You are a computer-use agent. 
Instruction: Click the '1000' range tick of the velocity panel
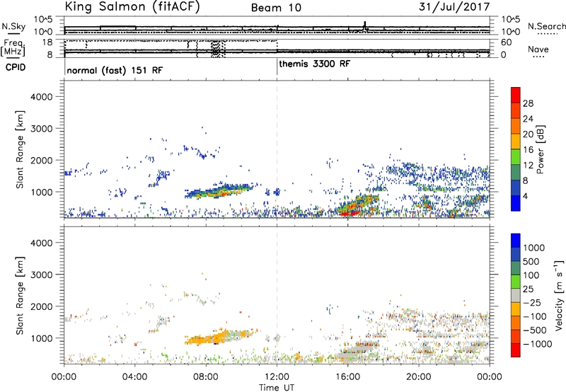(x=42, y=338)
